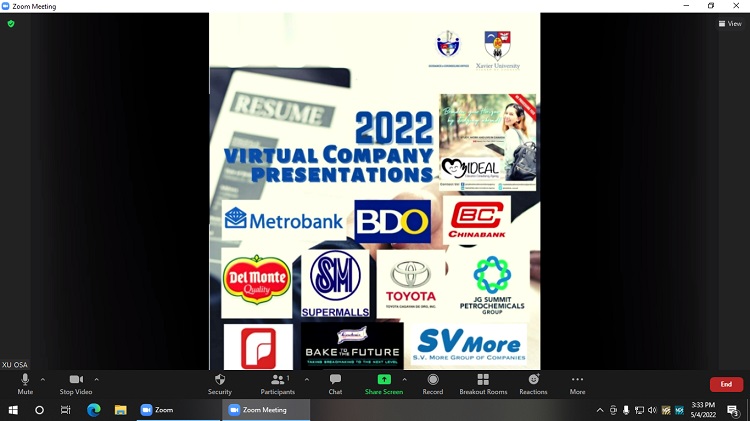750x421 pixels.
Task: Launch Microsoft Edge from the taskbar
Action: [94, 410]
